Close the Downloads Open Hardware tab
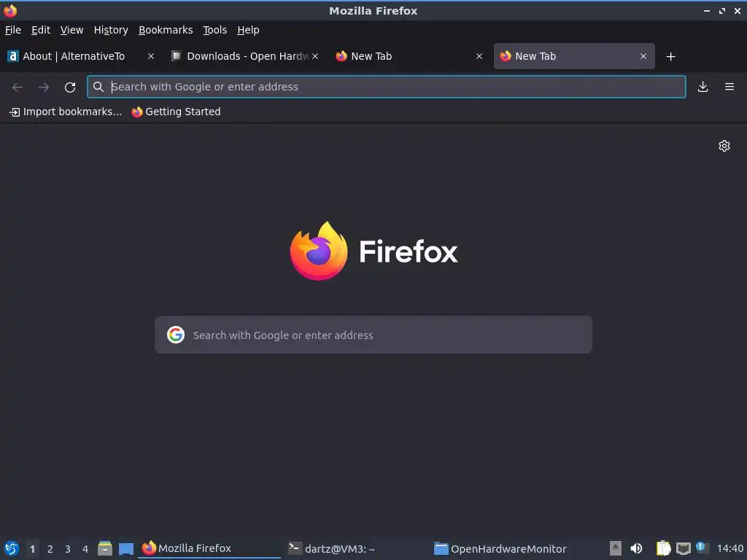This screenshot has height=560, width=747. 315,56
